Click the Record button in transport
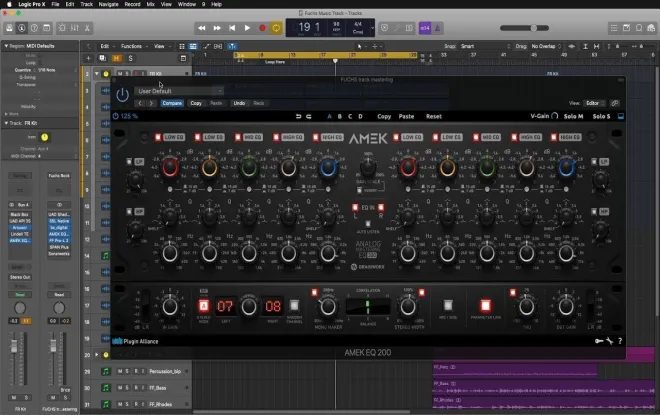This screenshot has height=415, width=660. [x=262, y=28]
